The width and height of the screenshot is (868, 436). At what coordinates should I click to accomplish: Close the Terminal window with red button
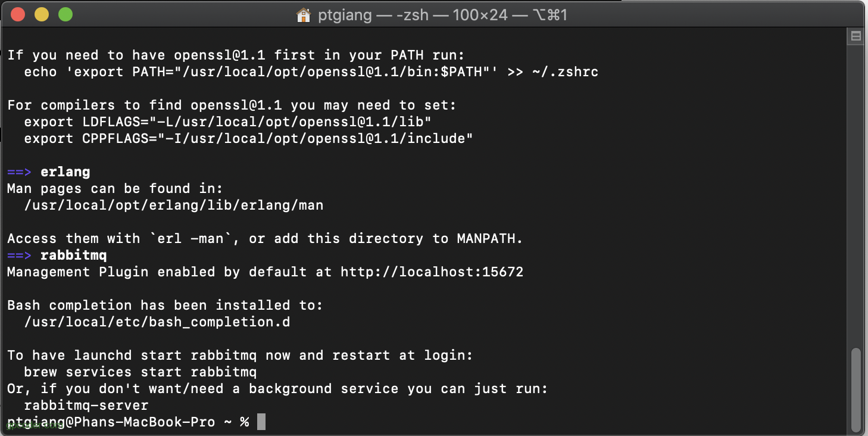(18, 14)
